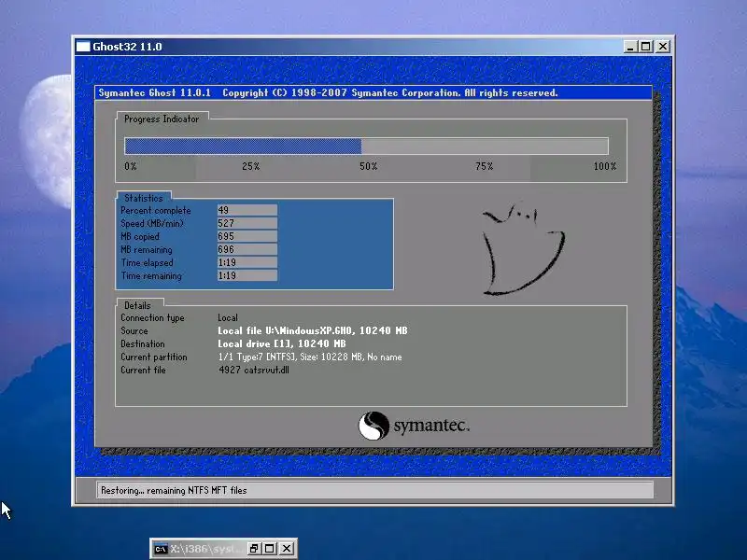The image size is (747, 560).
Task: Click the 100% progress label
Action: click(605, 166)
